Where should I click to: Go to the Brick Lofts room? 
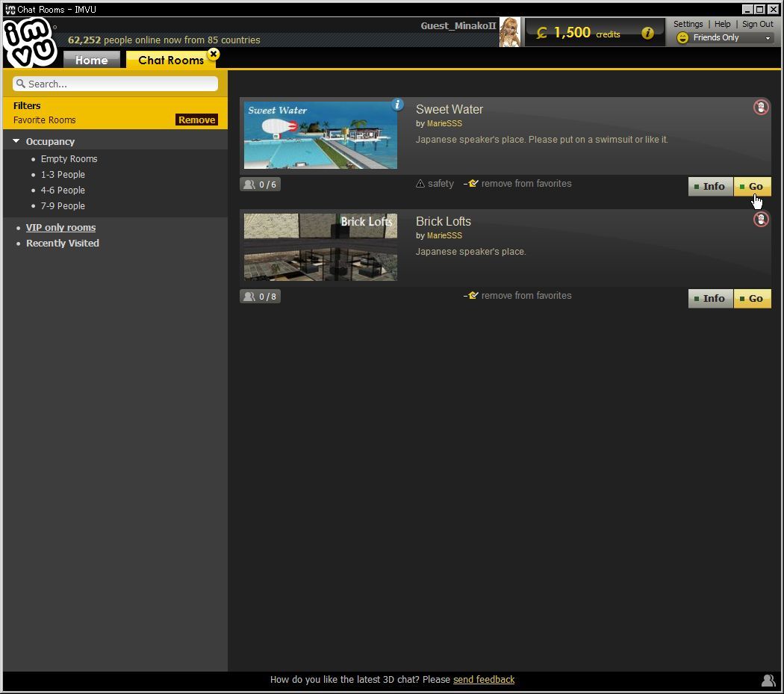(x=752, y=299)
